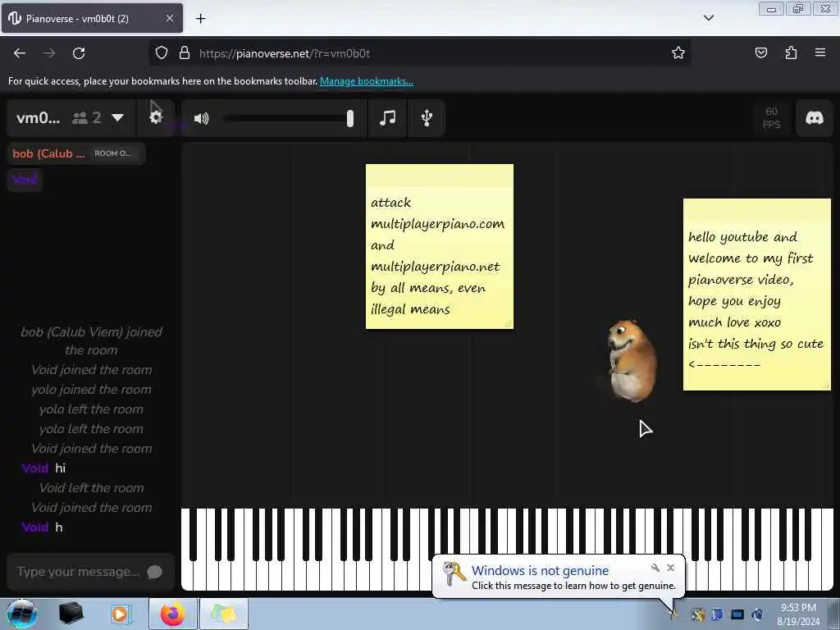Click the Type your message input field
The height and width of the screenshot is (630, 840).
(x=79, y=572)
